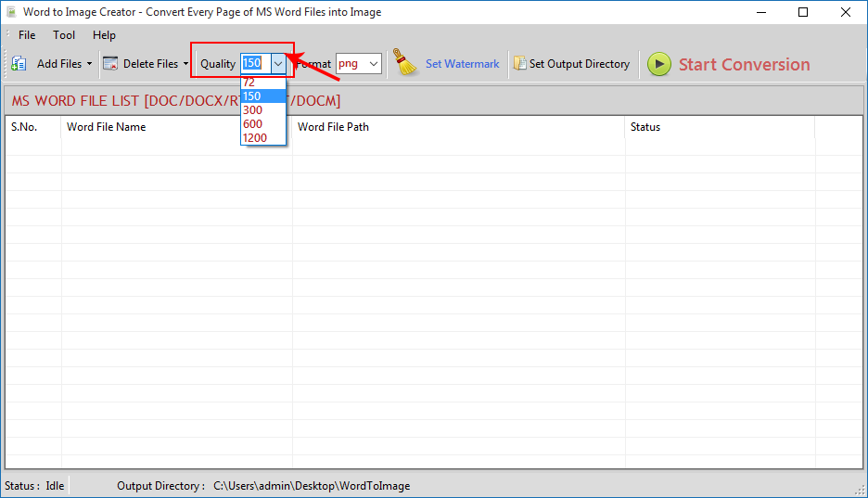Expand the Format png dropdown
The width and height of the screenshot is (868, 498).
click(374, 64)
